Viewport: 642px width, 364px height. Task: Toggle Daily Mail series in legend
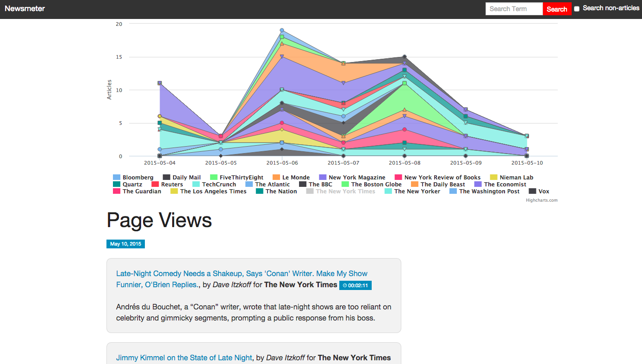[x=181, y=178]
